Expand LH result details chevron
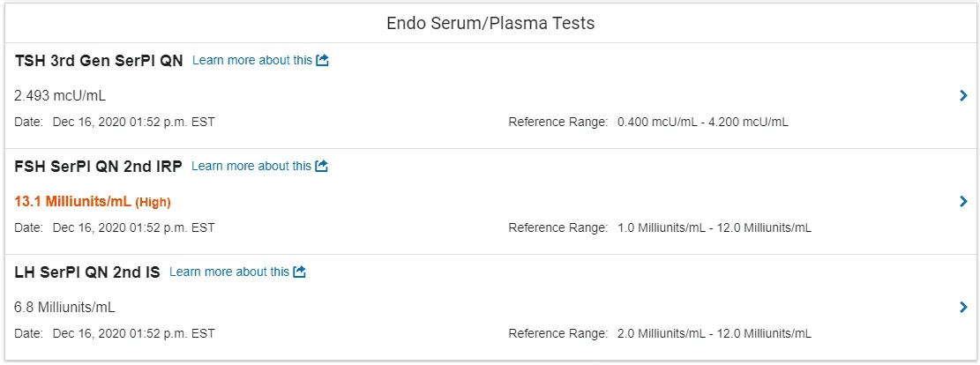The height and width of the screenshot is (365, 980). 963,307
